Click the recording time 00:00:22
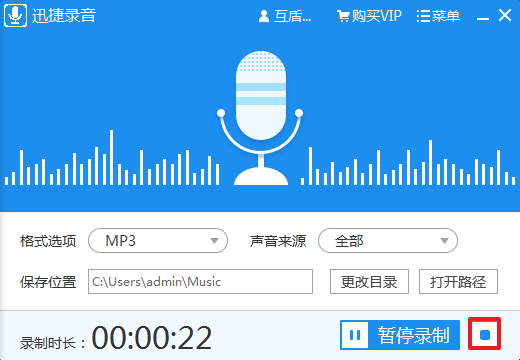The width and height of the screenshot is (520, 360). pos(152,338)
